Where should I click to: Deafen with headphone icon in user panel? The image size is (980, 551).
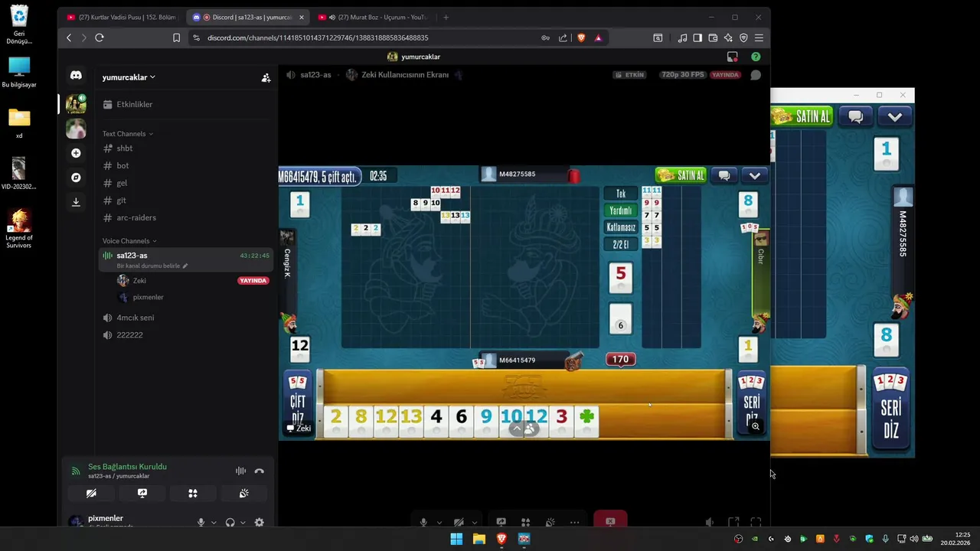click(230, 522)
